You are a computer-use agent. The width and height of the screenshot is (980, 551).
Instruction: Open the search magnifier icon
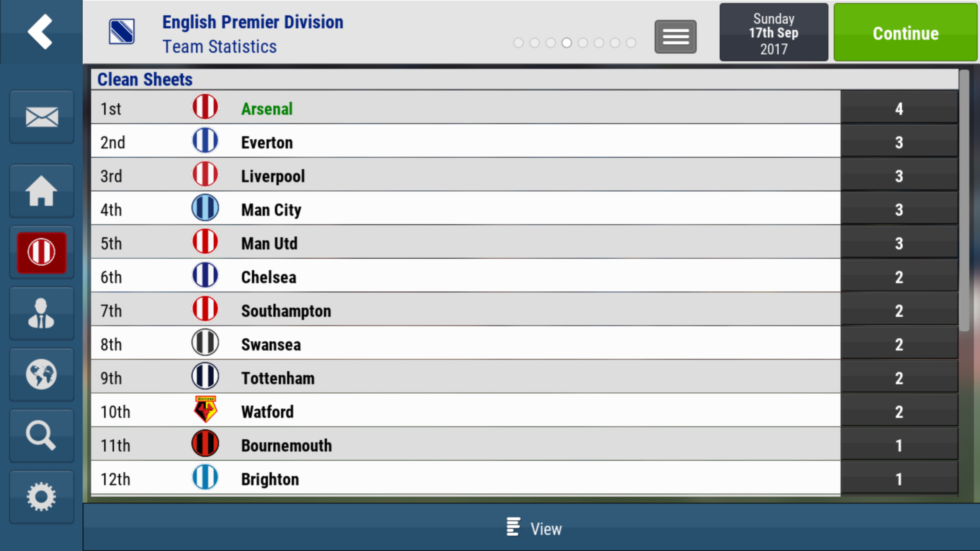click(42, 436)
